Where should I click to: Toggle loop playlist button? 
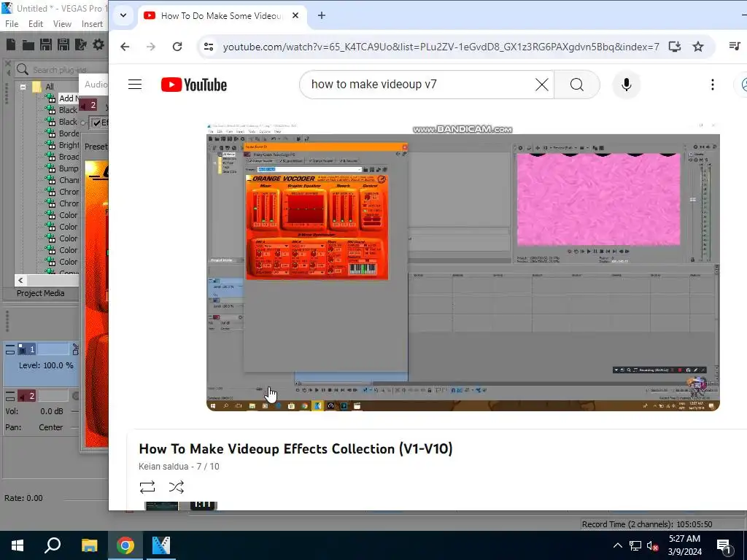click(147, 487)
